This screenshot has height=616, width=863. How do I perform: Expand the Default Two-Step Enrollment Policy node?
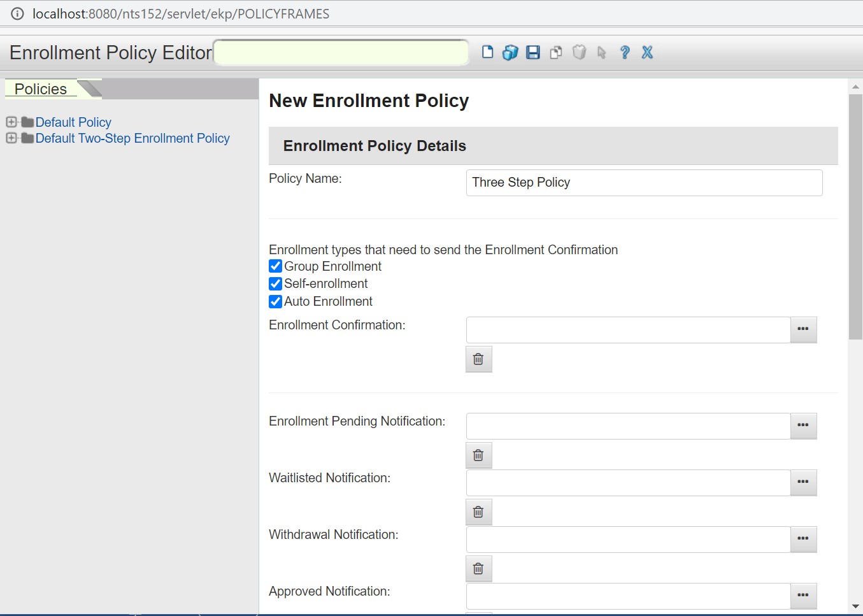11,138
